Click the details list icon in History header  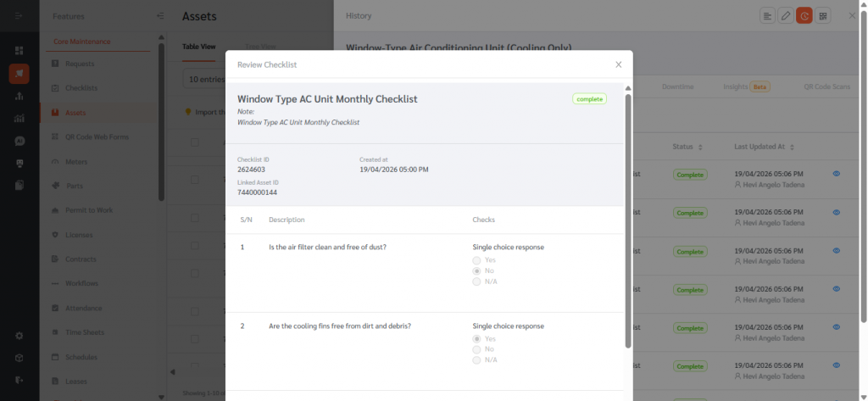coord(766,15)
